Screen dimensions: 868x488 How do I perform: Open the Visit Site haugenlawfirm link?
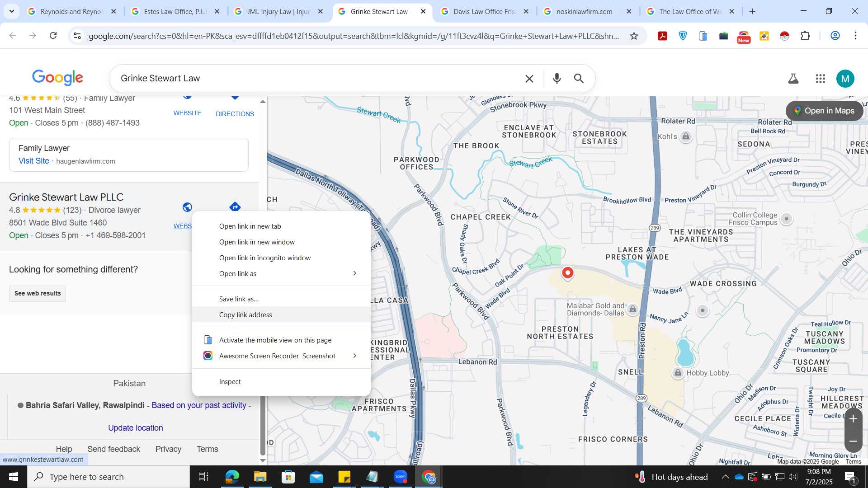pos(33,161)
